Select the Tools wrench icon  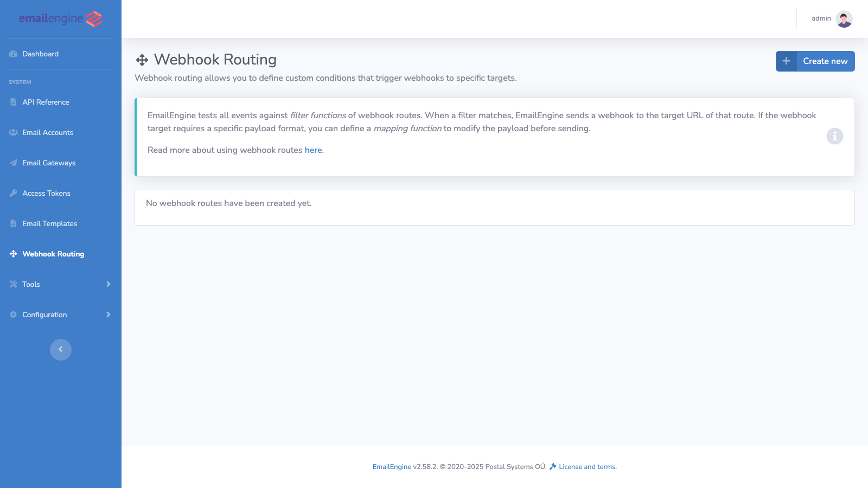click(12, 284)
